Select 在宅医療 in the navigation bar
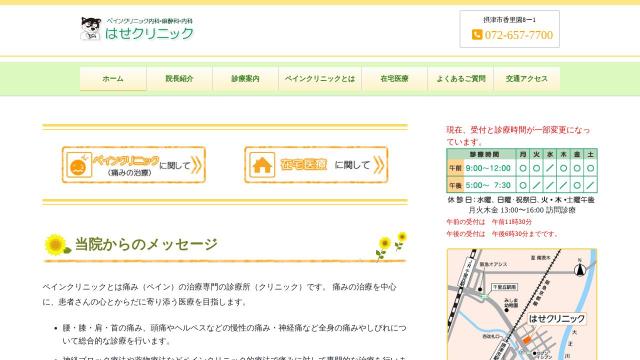Screen dimensions: 640x360 394,79
